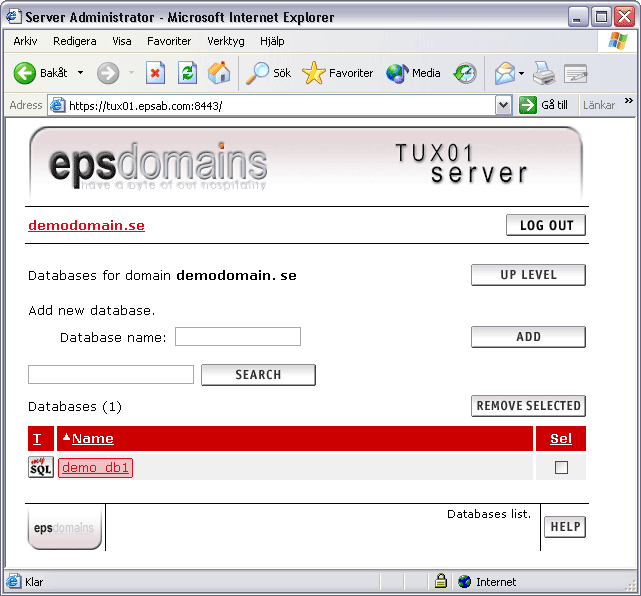Open the demo_db1 database link
Viewport: 641px width, 596px height.
coord(96,467)
